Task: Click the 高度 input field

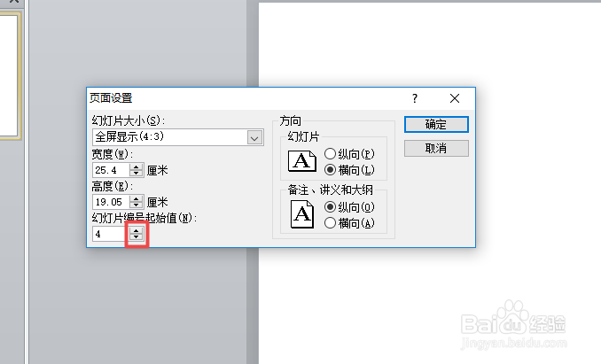Action: coord(111,202)
